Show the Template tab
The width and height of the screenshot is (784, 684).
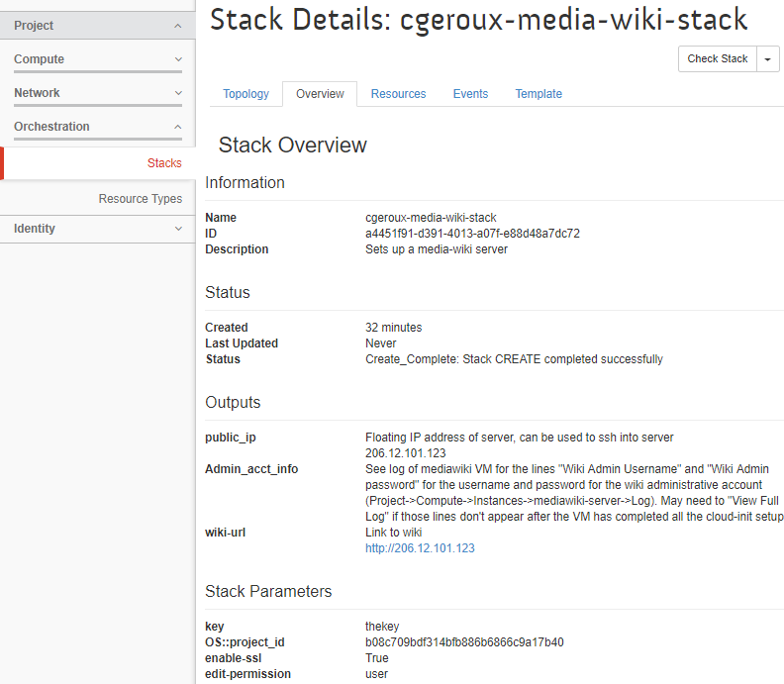point(539,94)
